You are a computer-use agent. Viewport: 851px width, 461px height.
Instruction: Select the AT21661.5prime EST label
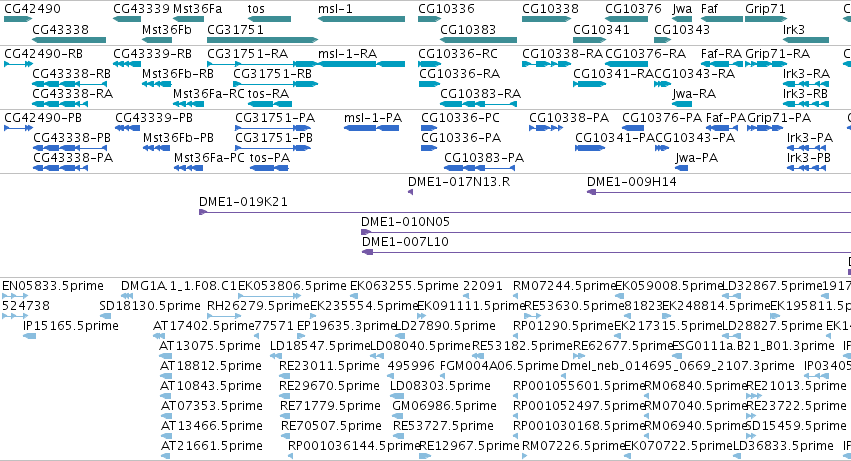pyautogui.click(x=212, y=446)
